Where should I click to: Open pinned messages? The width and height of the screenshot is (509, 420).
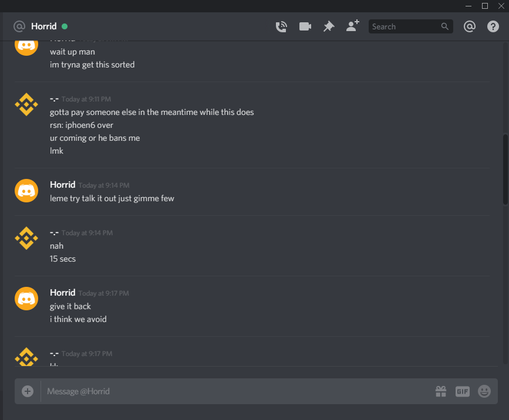click(329, 26)
